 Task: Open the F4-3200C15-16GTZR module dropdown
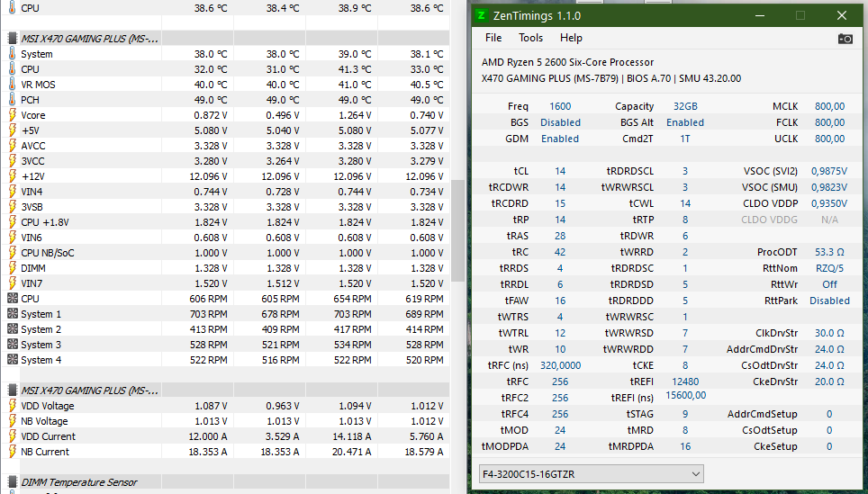592,474
